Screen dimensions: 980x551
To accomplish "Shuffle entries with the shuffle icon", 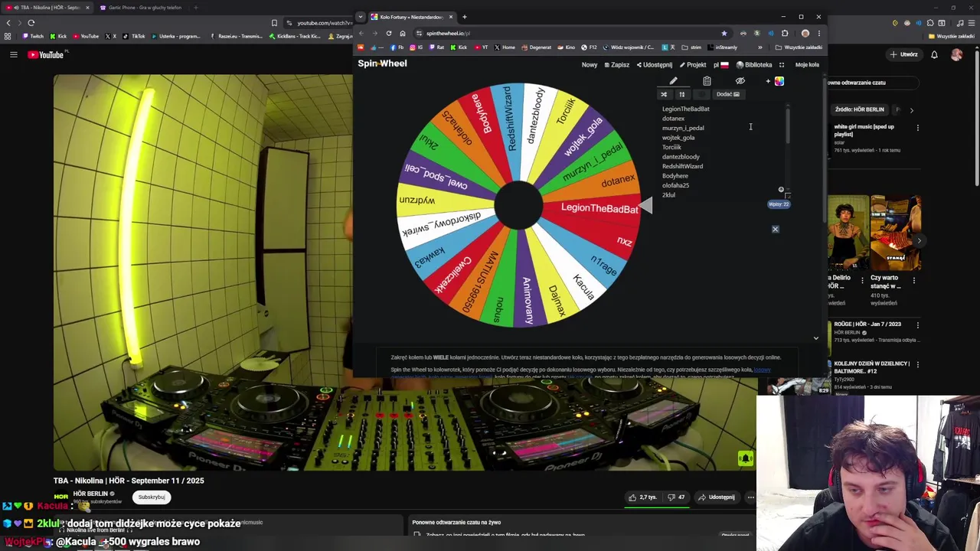I will click(x=664, y=94).
